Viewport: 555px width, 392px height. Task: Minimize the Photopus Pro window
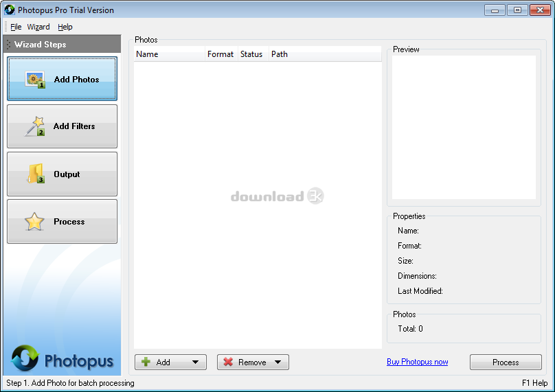[x=495, y=10]
